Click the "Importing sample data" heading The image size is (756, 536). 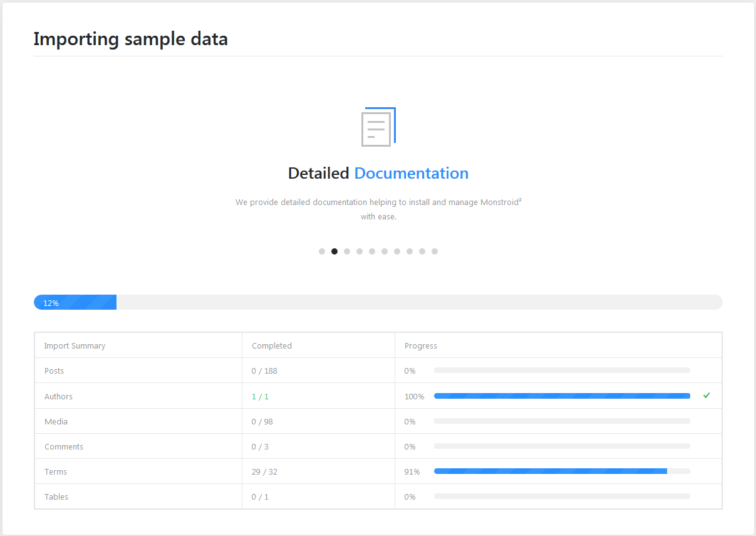point(130,39)
